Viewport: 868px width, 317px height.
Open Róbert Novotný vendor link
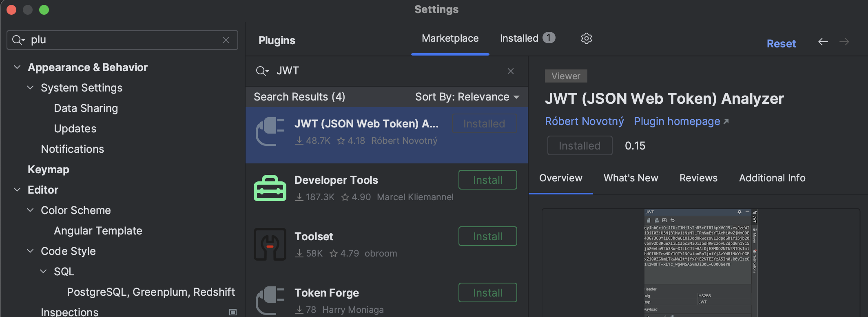[x=585, y=121]
